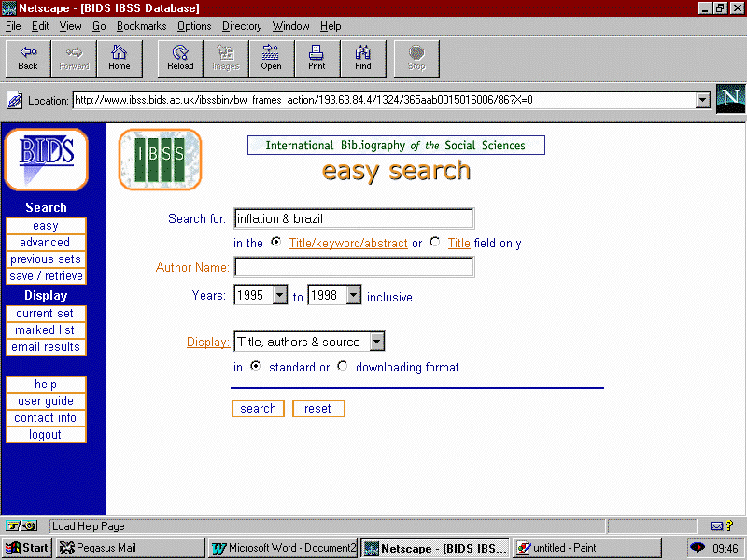The width and height of the screenshot is (747, 560).
Task: Open the marked list link
Action: 46,330
